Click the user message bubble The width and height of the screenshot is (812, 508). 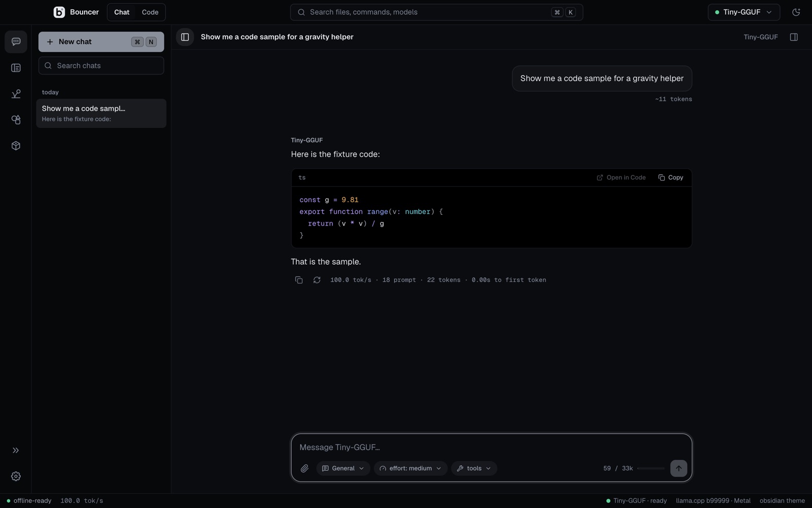pos(602,79)
